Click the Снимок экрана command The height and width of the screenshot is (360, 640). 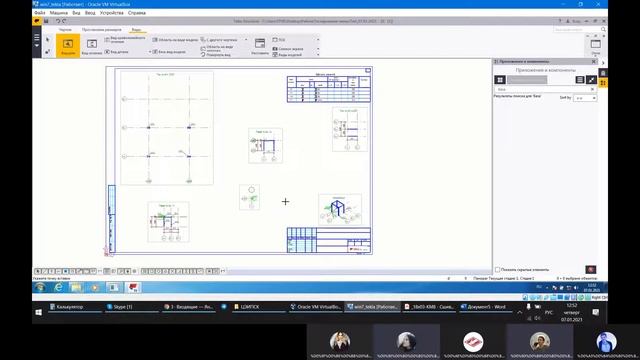pyautogui.click(x=288, y=49)
